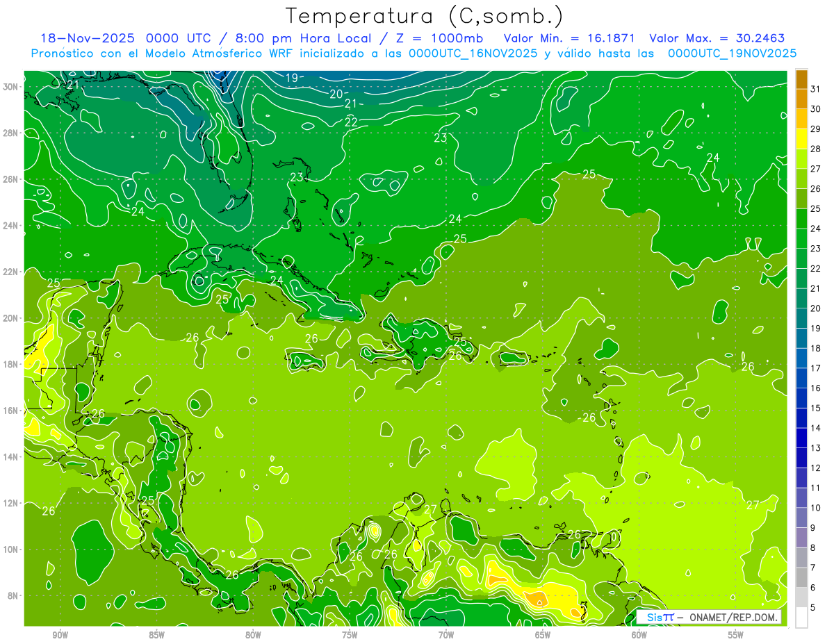Click the "0000UTC_19NOV2025" valid-until time
The height and width of the screenshot is (644, 834).
(732, 53)
